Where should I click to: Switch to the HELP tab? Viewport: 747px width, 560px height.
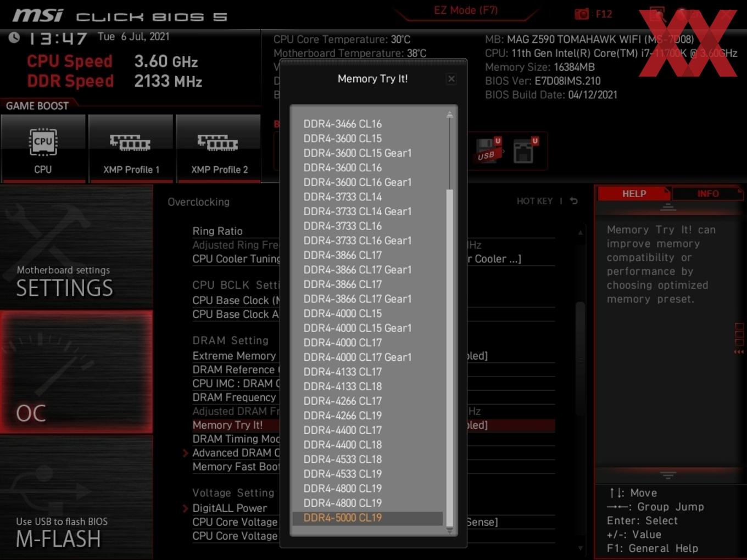click(x=634, y=194)
